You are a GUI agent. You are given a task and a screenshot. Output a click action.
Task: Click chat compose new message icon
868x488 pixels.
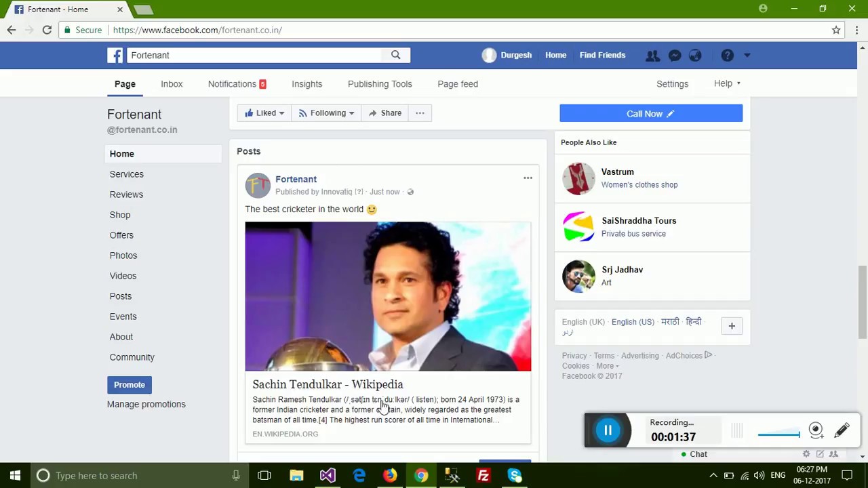pyautogui.click(x=820, y=454)
